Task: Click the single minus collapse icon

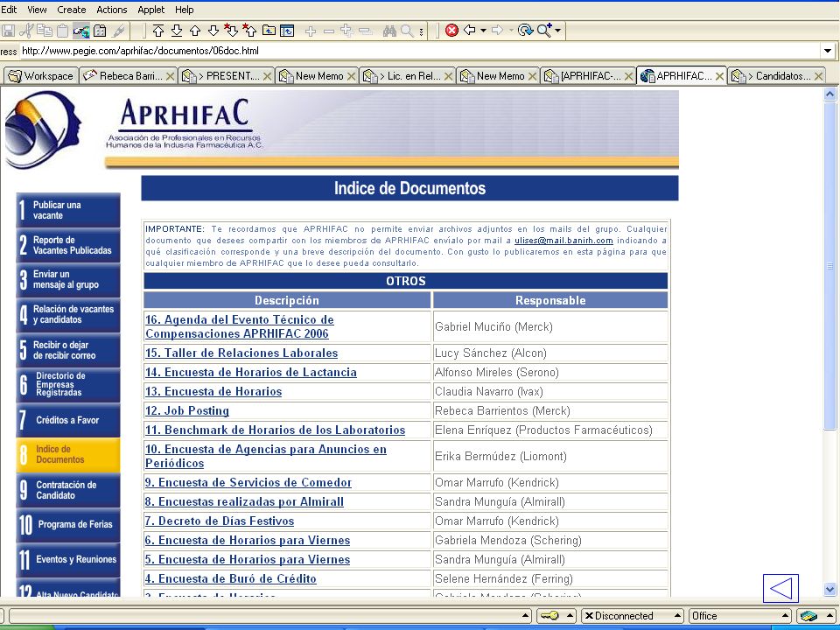Action: click(329, 31)
